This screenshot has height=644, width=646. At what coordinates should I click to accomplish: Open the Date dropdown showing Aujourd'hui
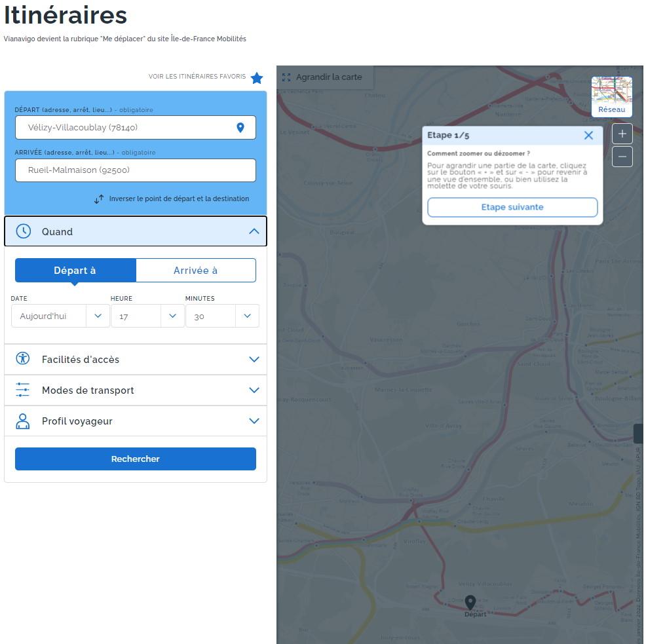point(59,316)
